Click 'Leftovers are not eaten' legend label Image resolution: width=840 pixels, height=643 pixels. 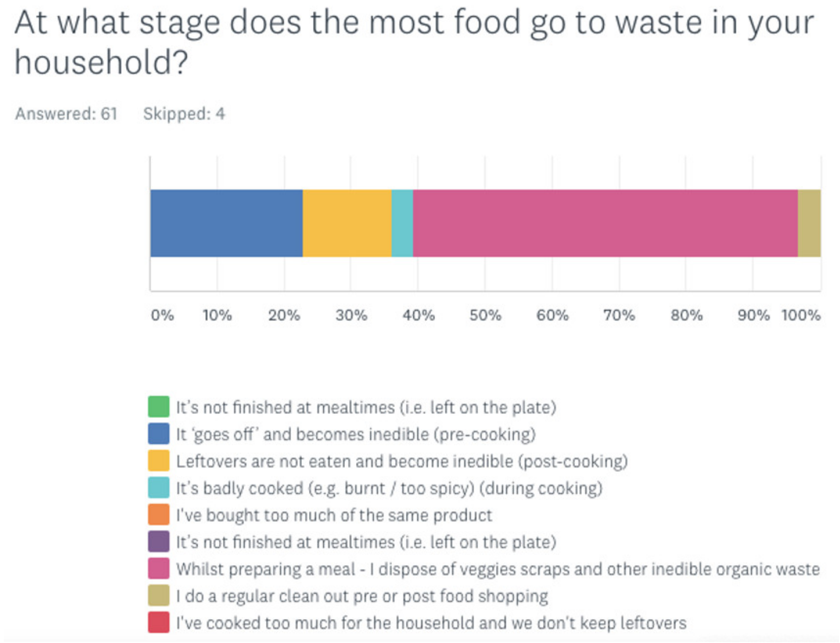point(402,461)
